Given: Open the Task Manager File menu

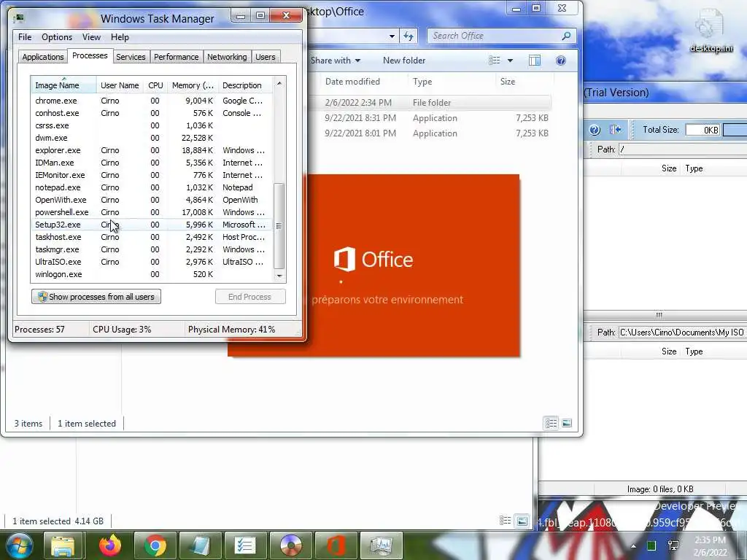Looking at the screenshot, I should point(25,37).
